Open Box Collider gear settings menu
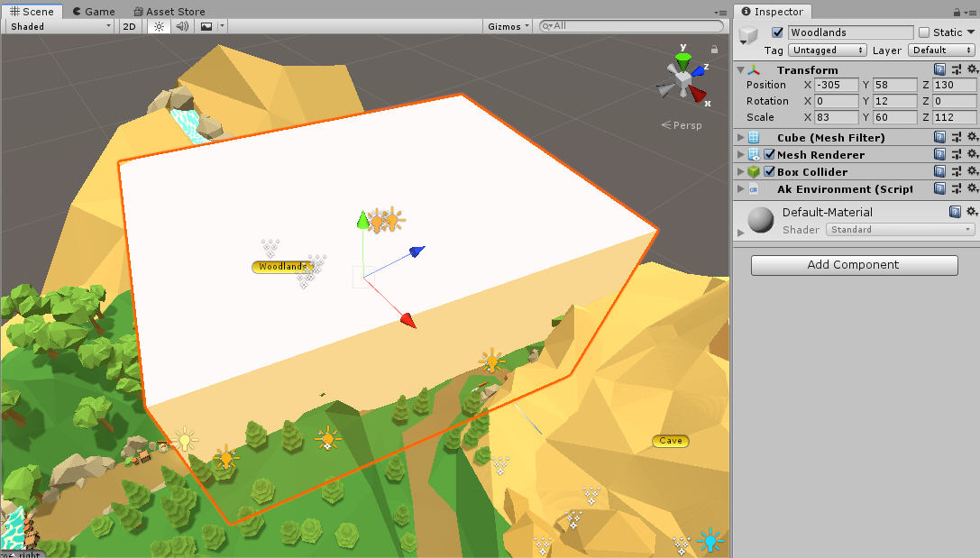980x558 pixels. tap(972, 171)
